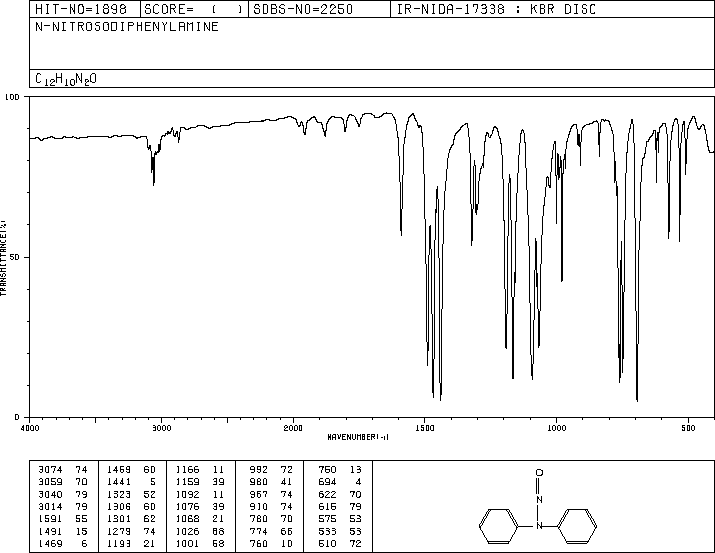
Task: Click the left phenyl ring in structure
Action: click(x=495, y=523)
